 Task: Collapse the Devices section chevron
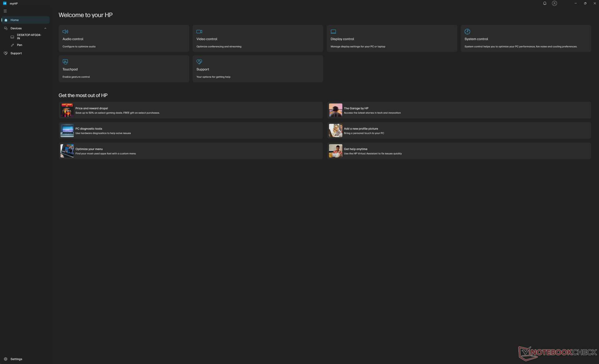pyautogui.click(x=45, y=28)
